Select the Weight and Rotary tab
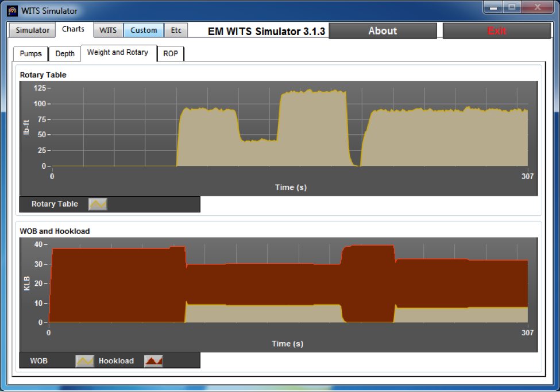 (118, 52)
